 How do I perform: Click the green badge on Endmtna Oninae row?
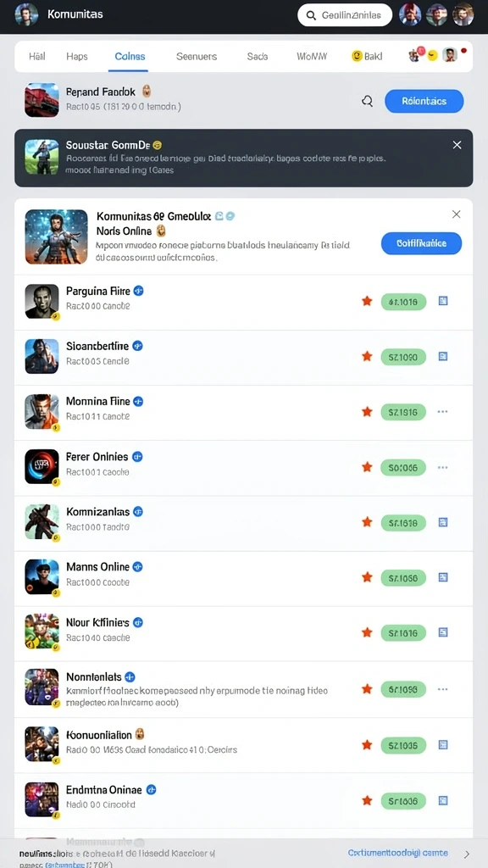(x=403, y=801)
